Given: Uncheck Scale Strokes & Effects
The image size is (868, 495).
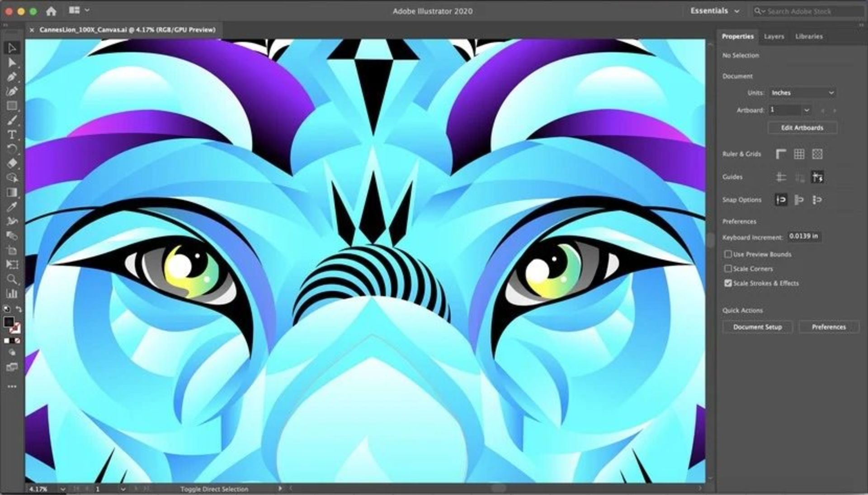Looking at the screenshot, I should pos(728,283).
